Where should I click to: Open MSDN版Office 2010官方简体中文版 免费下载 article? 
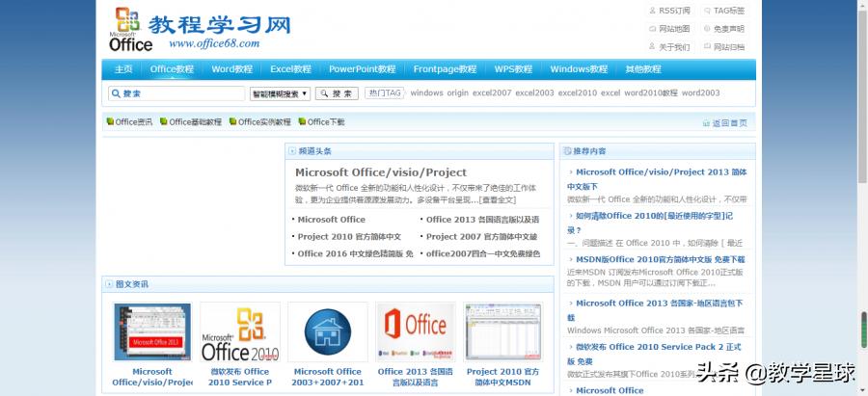[661, 259]
